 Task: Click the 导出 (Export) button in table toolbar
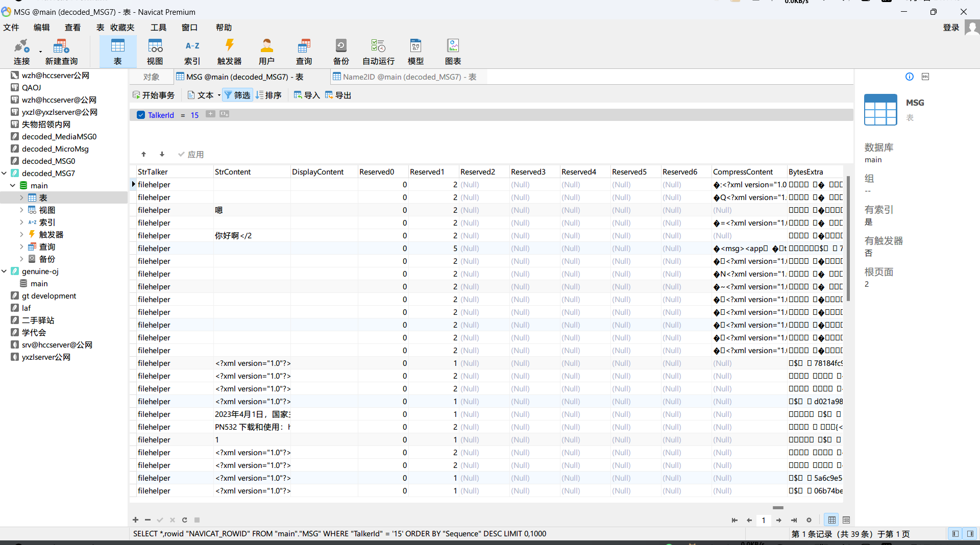[x=338, y=95]
